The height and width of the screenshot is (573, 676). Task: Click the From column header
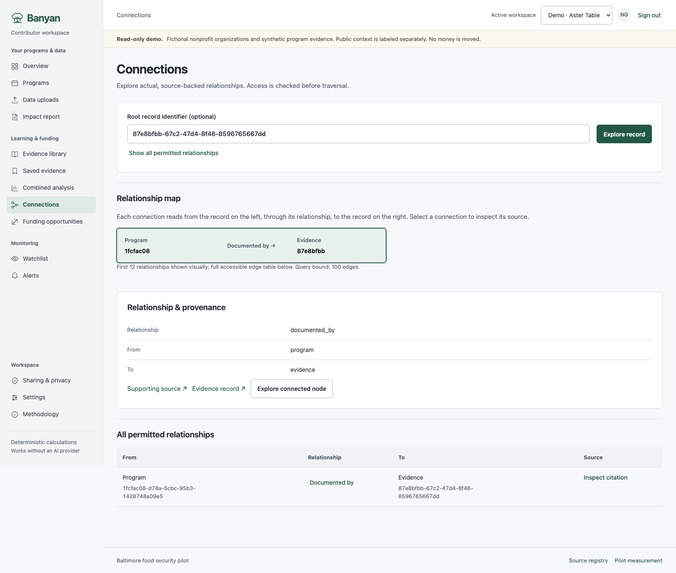pos(129,457)
